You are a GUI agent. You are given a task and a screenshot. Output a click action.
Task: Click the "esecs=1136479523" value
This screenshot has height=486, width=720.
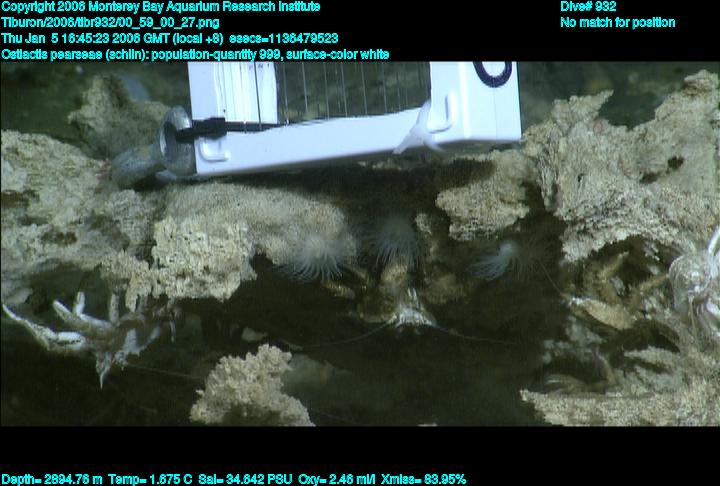coord(283,38)
